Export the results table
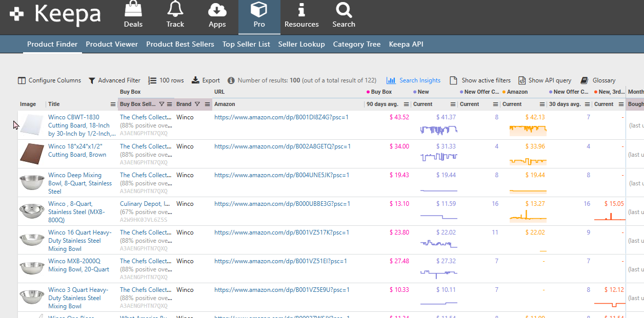This screenshot has height=318, width=644. [206, 80]
